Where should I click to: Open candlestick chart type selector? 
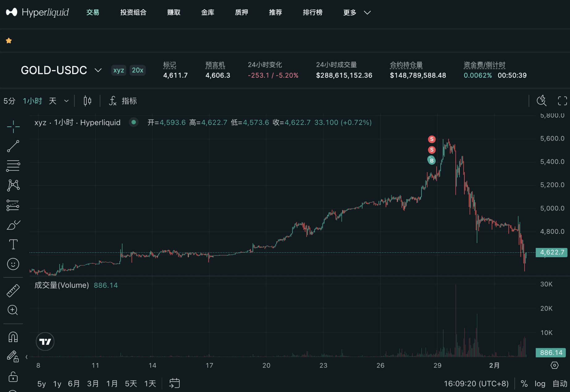click(87, 101)
